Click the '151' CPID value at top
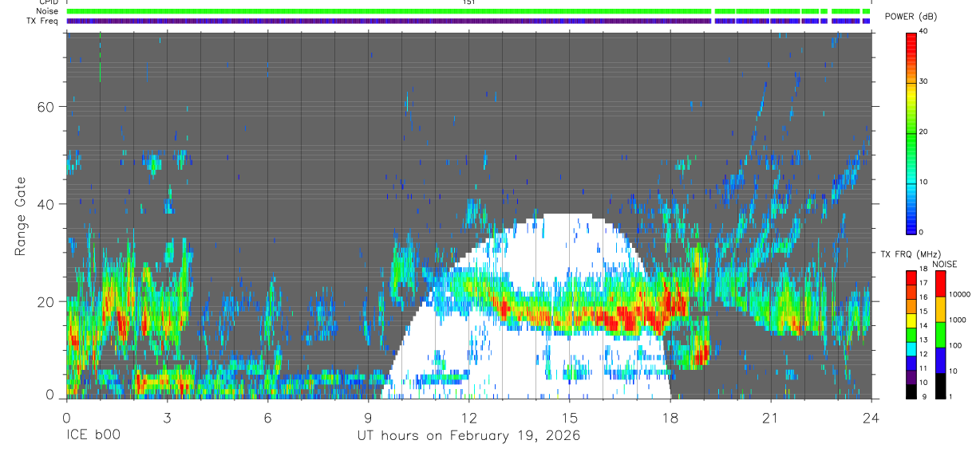 pos(468,2)
